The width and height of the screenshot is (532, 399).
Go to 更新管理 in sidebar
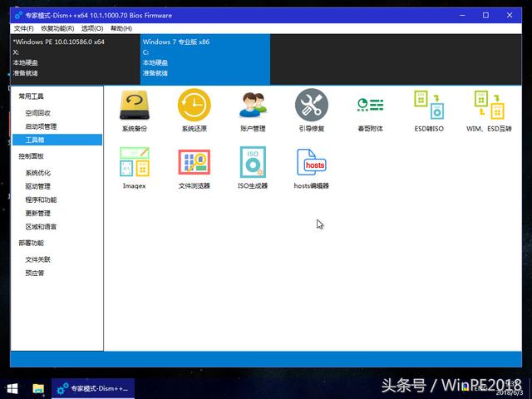[37, 214]
